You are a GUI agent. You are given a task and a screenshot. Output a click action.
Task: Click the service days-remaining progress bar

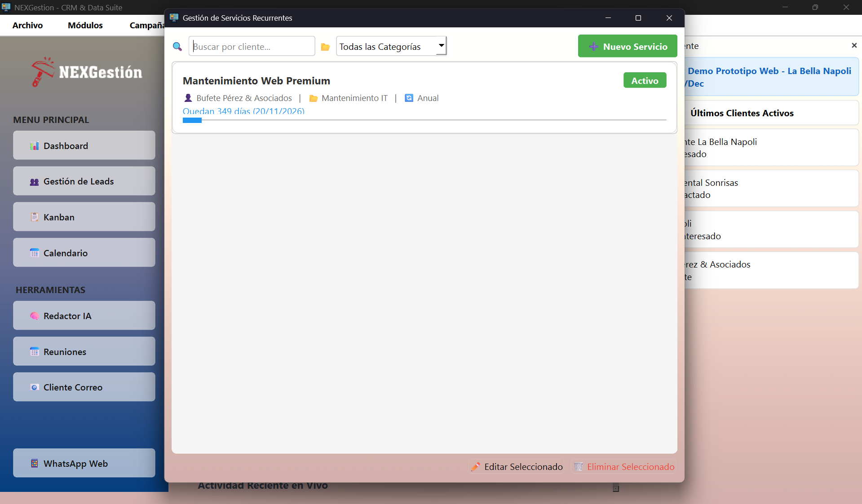pos(424,120)
